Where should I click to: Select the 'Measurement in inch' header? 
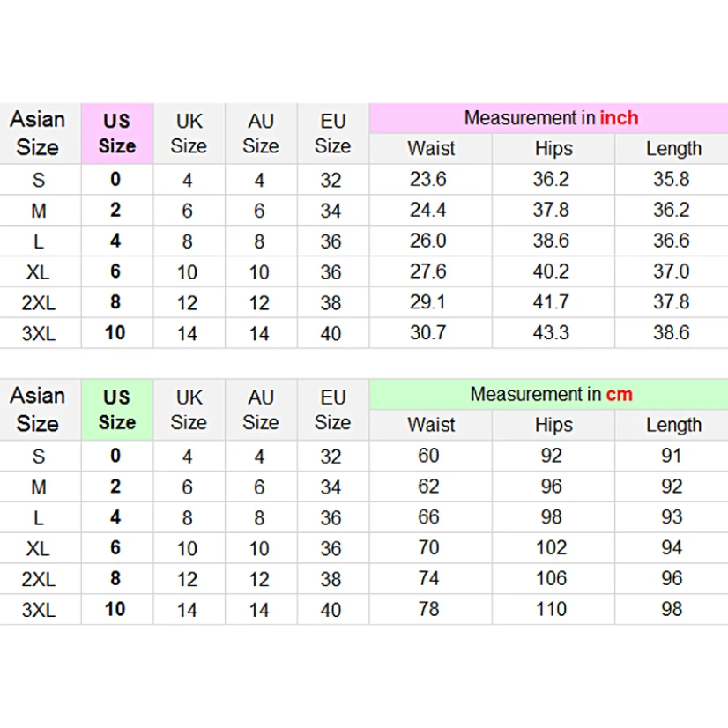551,118
